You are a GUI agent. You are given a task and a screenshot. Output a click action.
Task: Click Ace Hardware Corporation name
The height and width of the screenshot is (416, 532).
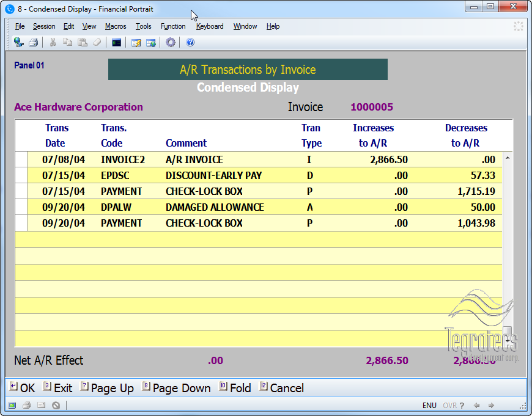[x=78, y=107]
